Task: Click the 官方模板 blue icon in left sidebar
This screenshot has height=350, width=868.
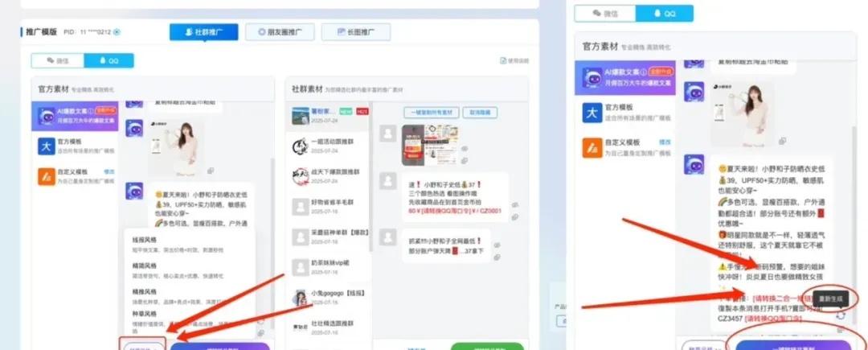Action: point(46,146)
